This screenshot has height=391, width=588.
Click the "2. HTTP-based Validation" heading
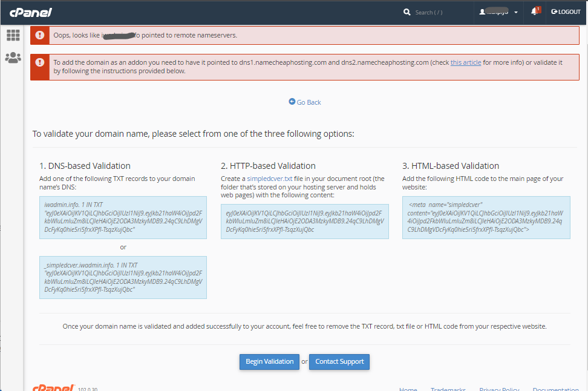click(268, 166)
